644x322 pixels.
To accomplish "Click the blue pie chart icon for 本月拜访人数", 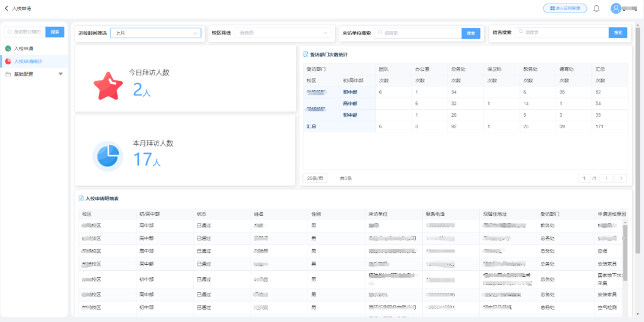I will pyautogui.click(x=108, y=156).
